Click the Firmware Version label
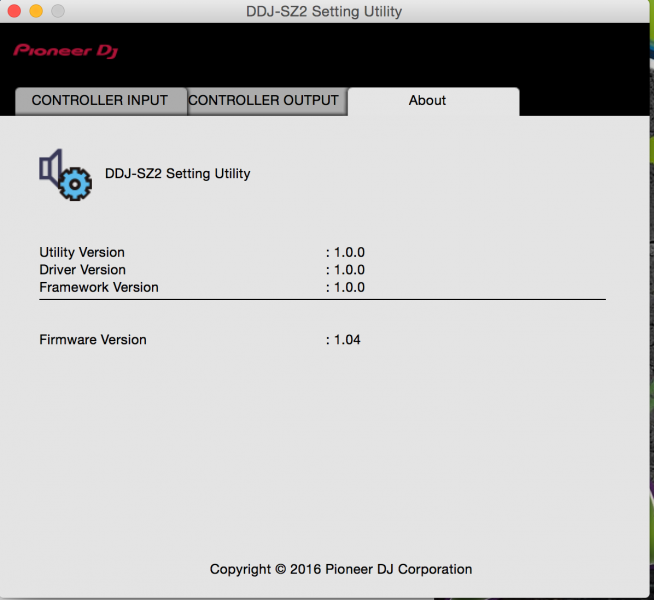 (93, 339)
